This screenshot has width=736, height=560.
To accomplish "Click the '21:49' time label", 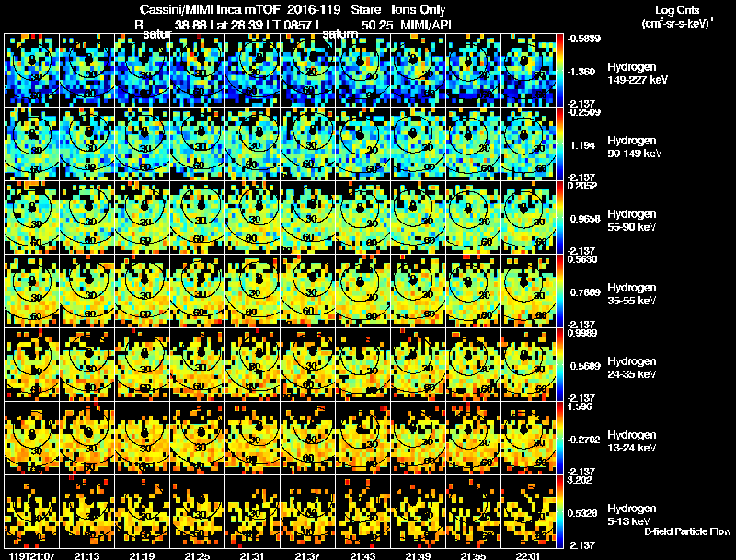I will (x=418, y=555).
